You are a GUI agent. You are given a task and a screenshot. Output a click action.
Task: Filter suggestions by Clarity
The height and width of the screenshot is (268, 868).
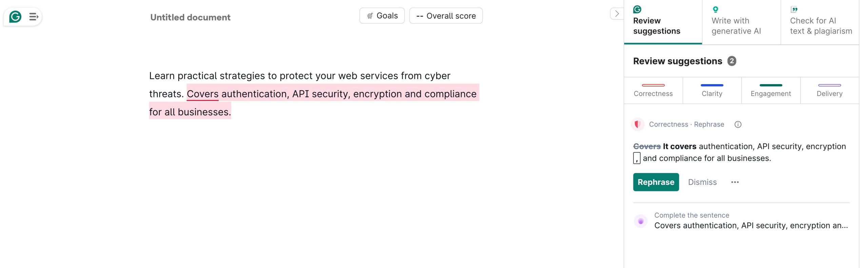pos(712,90)
